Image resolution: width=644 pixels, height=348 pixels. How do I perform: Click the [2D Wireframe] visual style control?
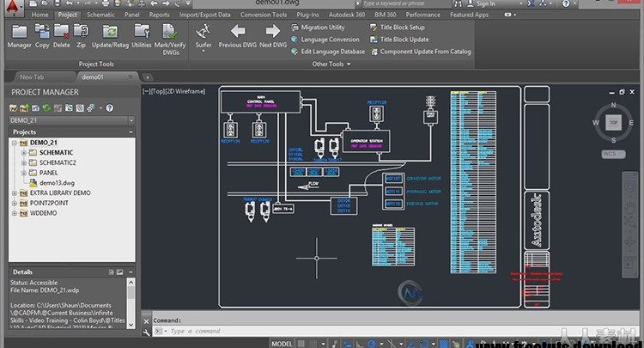coord(185,91)
